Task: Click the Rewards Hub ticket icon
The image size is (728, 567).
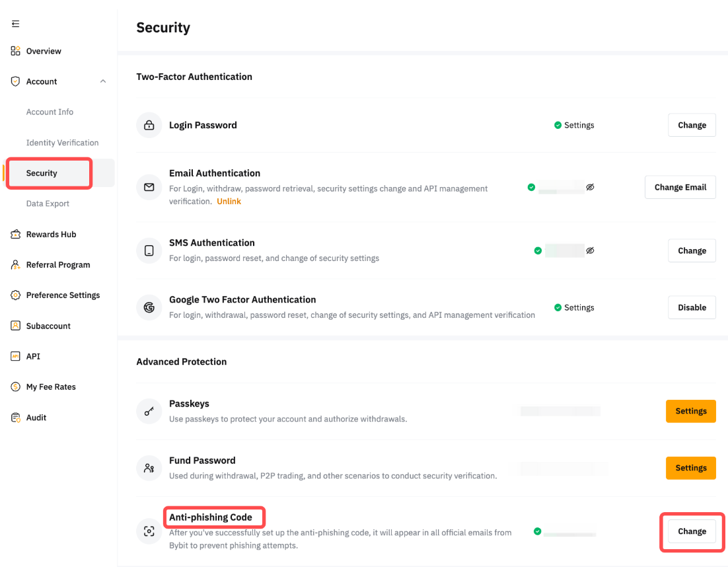Action: tap(15, 234)
